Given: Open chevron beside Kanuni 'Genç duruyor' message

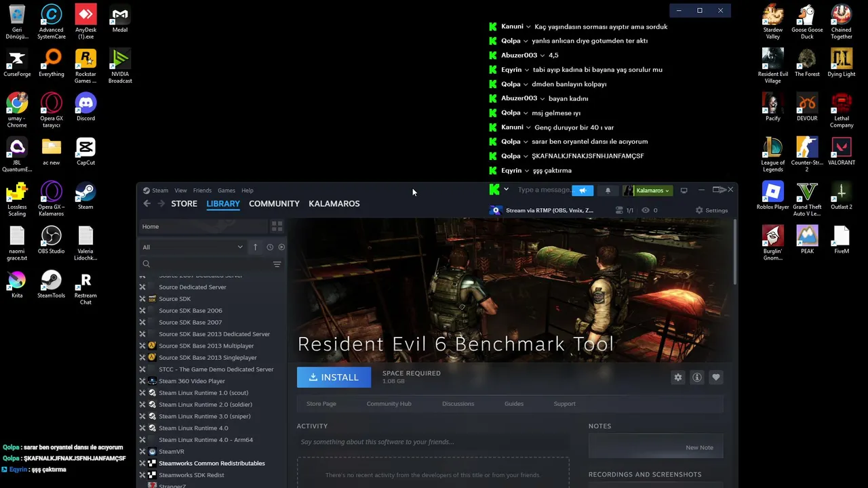Looking at the screenshot, I should coord(528,127).
